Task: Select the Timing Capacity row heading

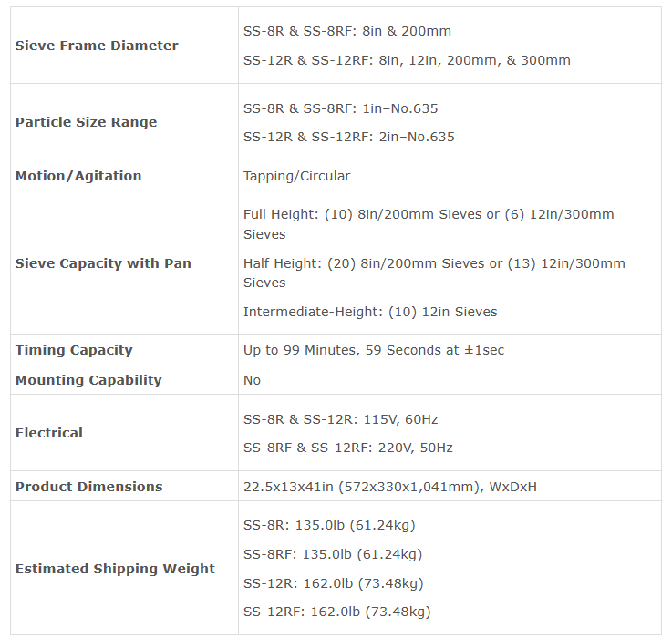Action: click(74, 350)
